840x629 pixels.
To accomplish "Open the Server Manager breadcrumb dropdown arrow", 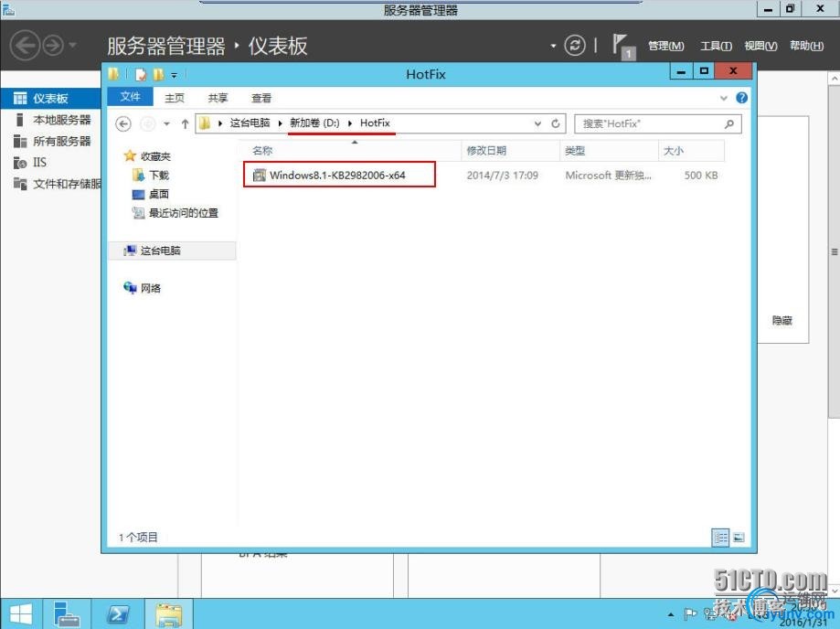I will 553,46.
